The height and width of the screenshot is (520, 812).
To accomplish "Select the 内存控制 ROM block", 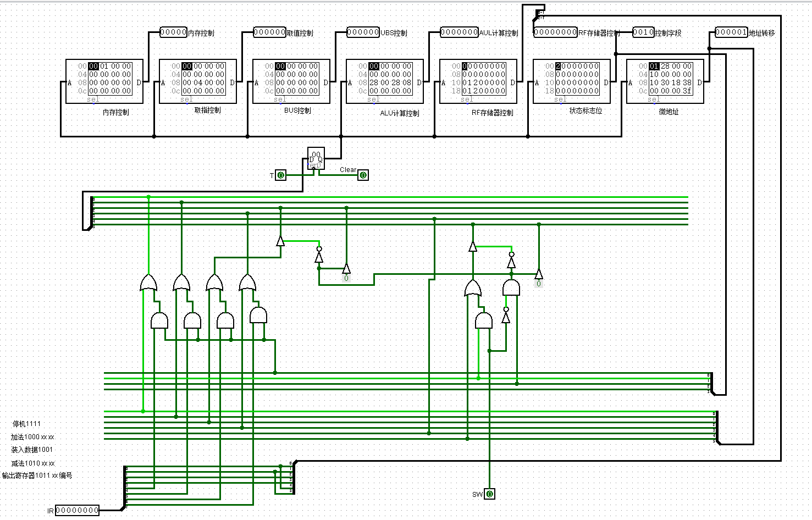I will pos(104,81).
